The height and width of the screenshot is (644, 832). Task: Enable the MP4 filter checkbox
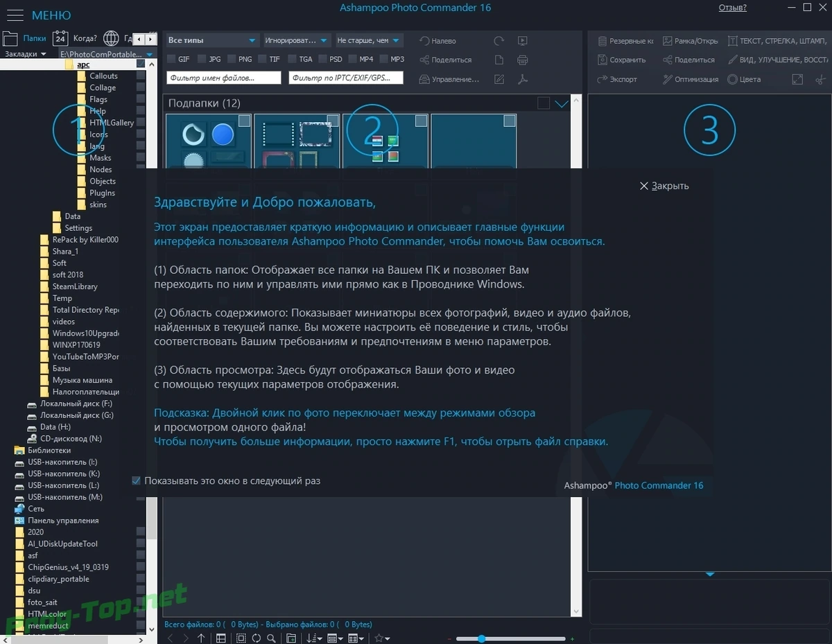pyautogui.click(x=352, y=60)
